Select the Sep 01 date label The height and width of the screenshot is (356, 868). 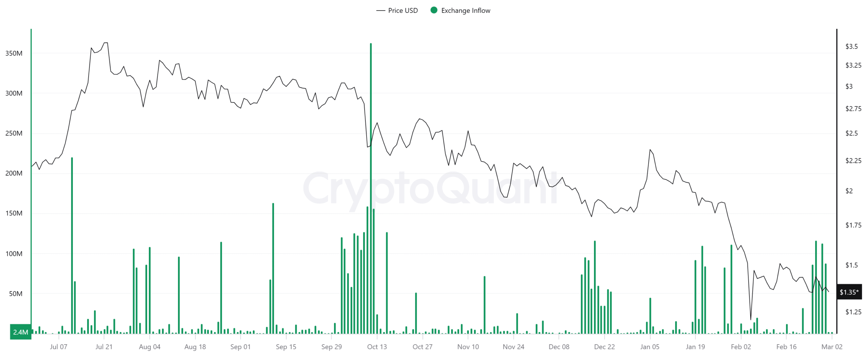[240, 347]
